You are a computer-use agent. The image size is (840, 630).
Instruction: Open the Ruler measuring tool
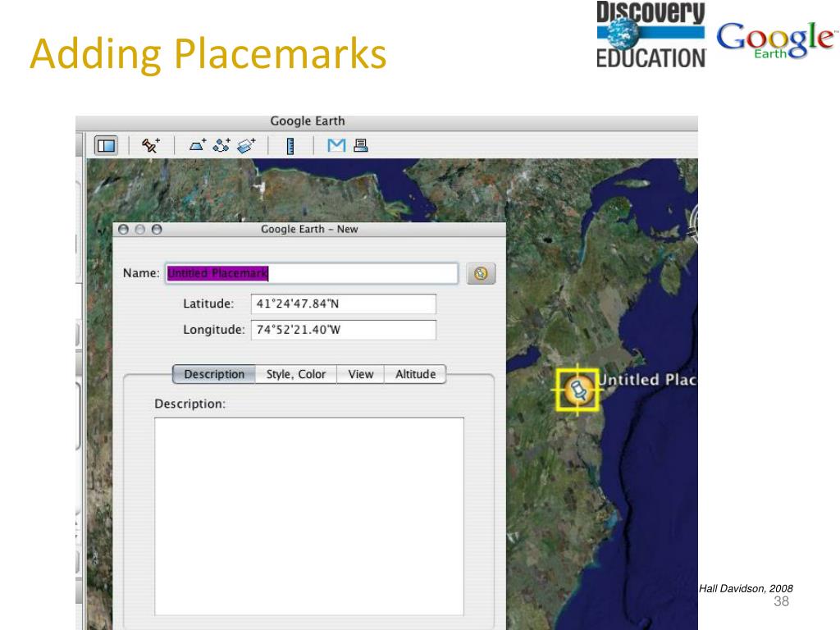[x=290, y=146]
